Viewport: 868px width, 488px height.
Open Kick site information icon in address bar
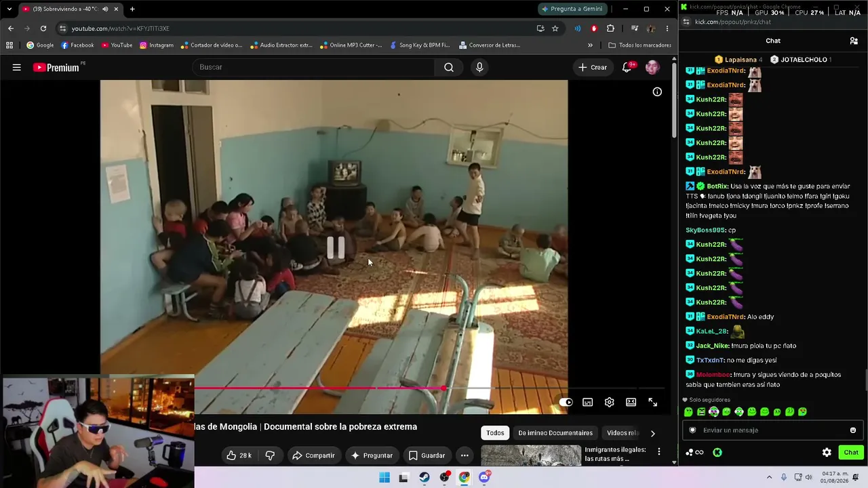[686, 22]
